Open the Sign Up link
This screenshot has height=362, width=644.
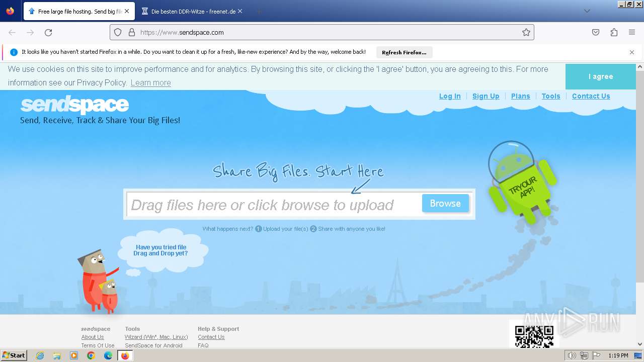coord(486,96)
